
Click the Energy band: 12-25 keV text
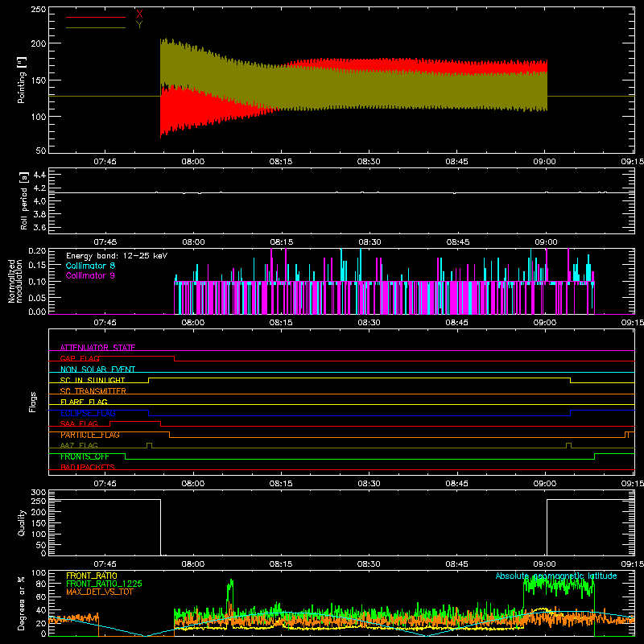pos(117,256)
